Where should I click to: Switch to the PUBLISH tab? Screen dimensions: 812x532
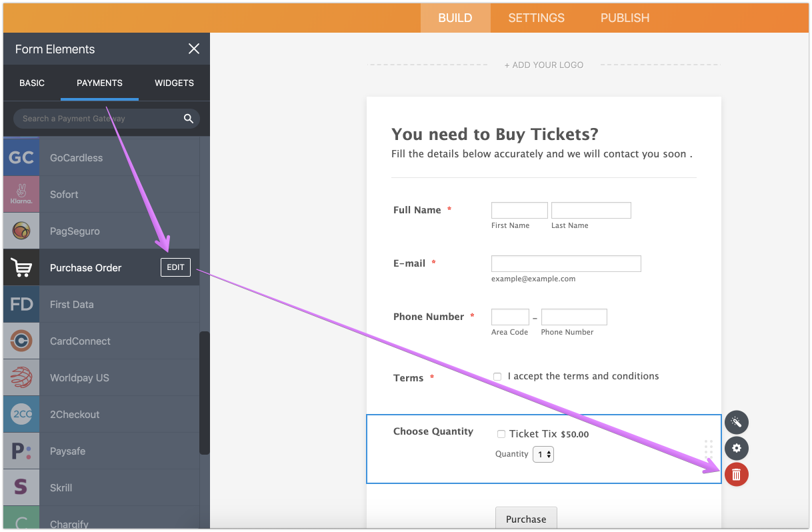625,18
